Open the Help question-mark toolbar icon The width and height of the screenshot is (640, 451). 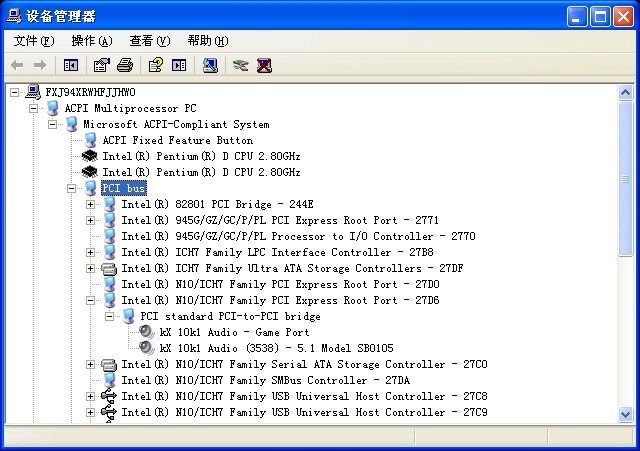(x=156, y=65)
